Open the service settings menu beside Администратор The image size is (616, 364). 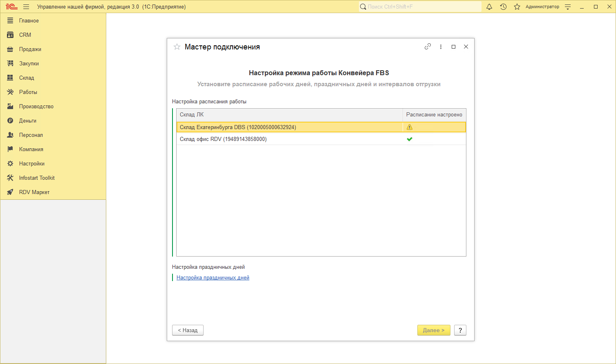click(x=568, y=7)
